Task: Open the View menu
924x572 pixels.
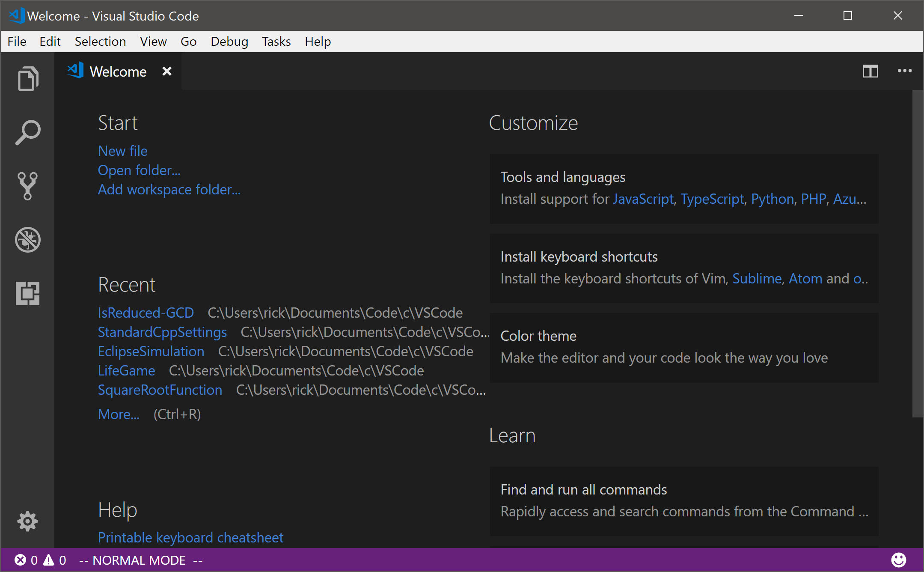Action: coord(153,42)
